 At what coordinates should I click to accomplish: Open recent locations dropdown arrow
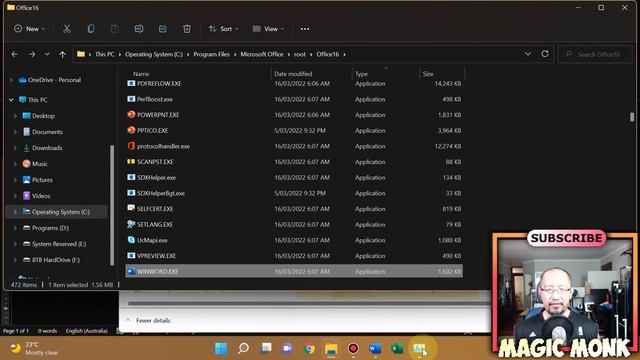(x=47, y=54)
